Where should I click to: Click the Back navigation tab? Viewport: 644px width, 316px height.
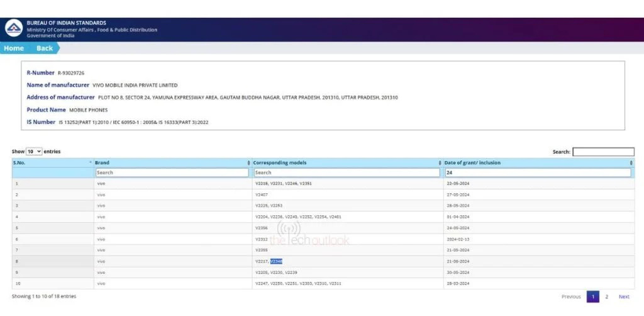tap(45, 48)
